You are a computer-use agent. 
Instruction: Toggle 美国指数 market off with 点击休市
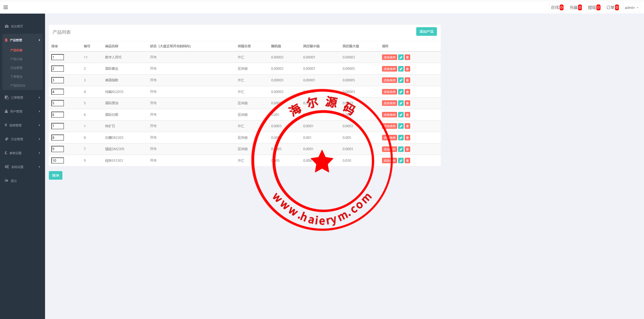(389, 80)
